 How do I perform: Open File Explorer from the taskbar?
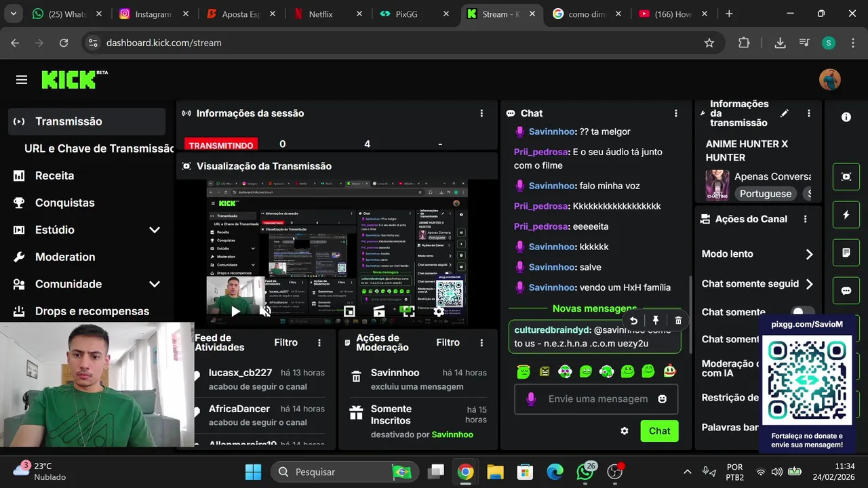[495, 472]
